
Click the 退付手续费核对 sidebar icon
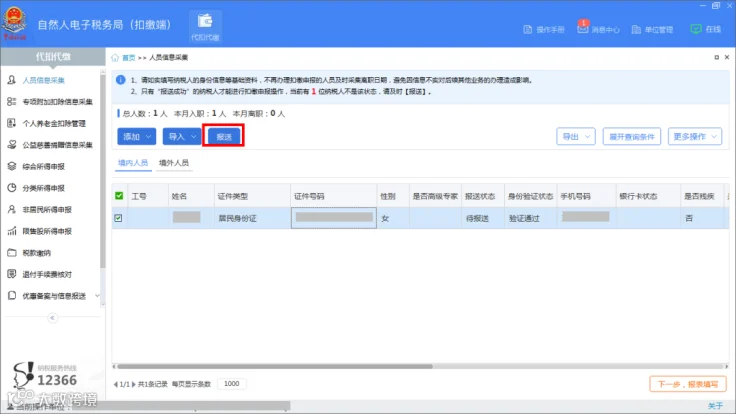click(12, 274)
